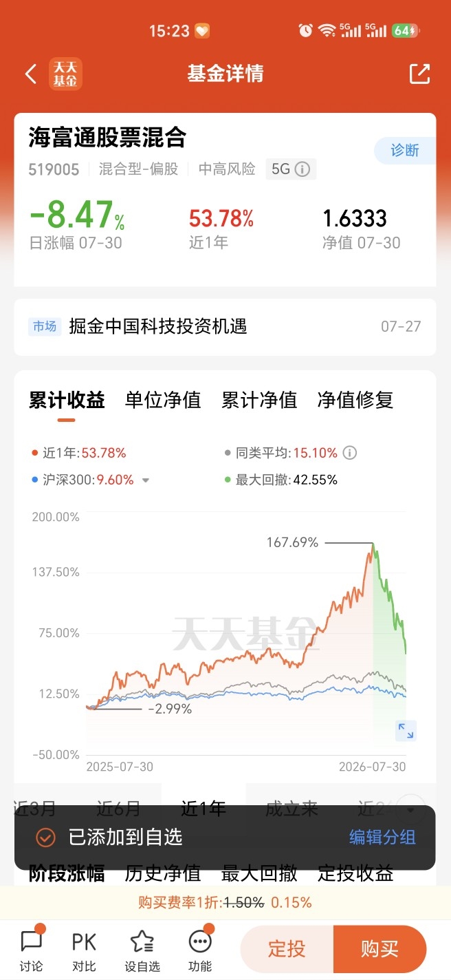Expand the 沪深300 benchmark dropdown arrow
Viewport: 451px width, 980px height.
146,480
